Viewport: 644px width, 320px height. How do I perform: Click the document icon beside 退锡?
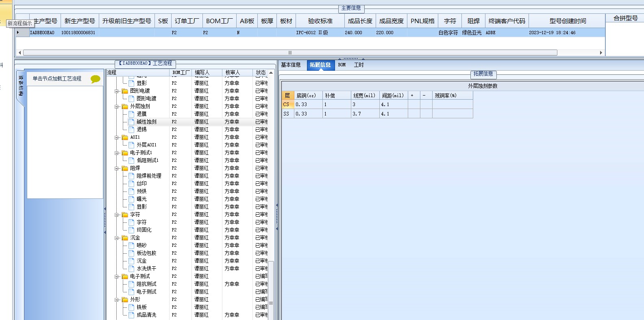(131, 129)
